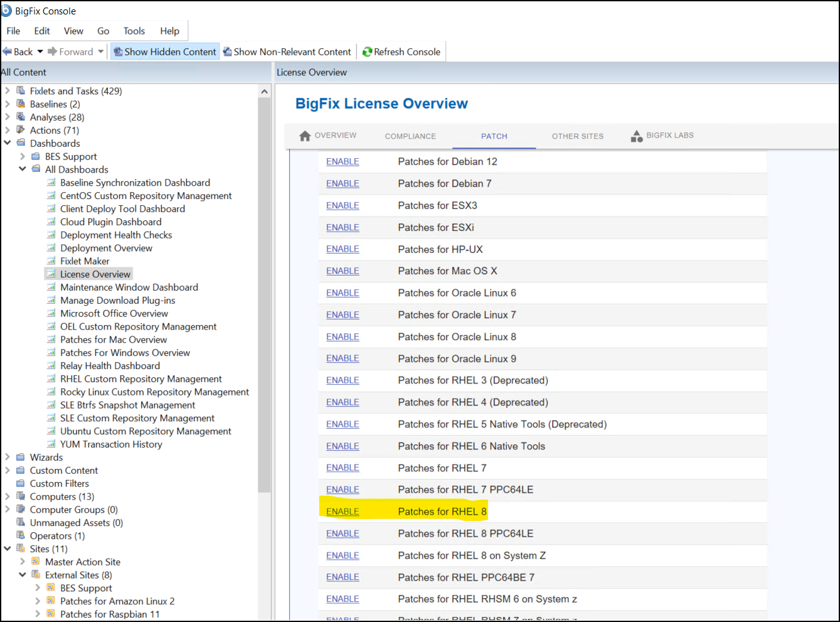Image resolution: width=840 pixels, height=622 pixels.
Task: Click the BigFix Labs icon on the tab bar
Action: pyautogui.click(x=636, y=136)
